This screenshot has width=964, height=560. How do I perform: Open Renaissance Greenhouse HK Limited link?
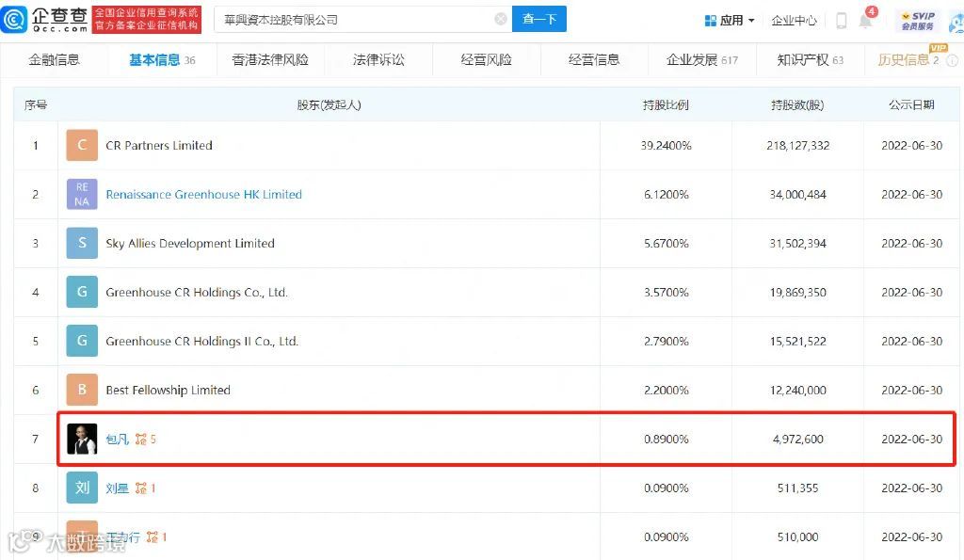pyautogui.click(x=203, y=194)
